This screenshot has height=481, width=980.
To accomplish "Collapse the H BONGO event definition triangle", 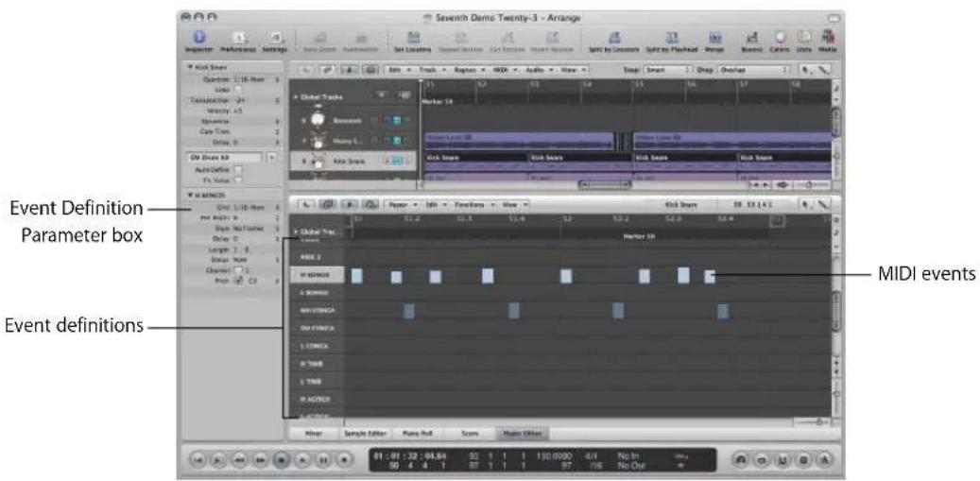I will pyautogui.click(x=190, y=195).
